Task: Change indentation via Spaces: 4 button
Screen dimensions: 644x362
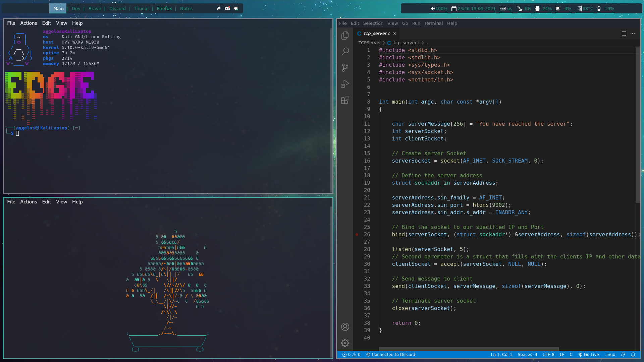Action: point(527,354)
